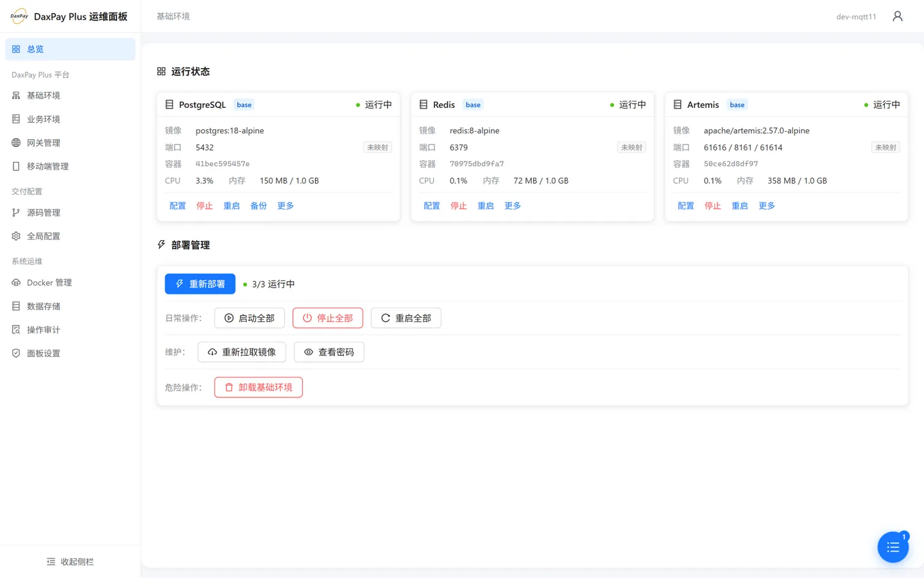Select 基础环境 menu item
The width and height of the screenshot is (924, 578).
[71, 96]
